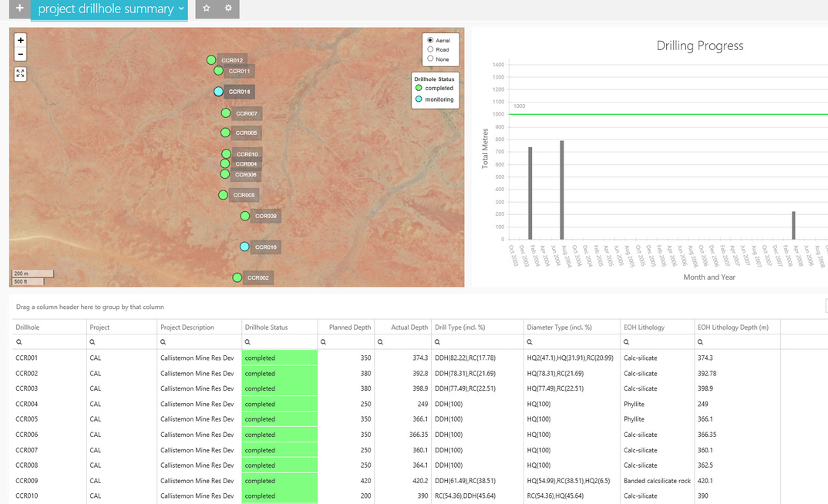Screen dimensions: 828x504
Task: Click the search icon in the Drillhole column filter
Action: coord(18,341)
